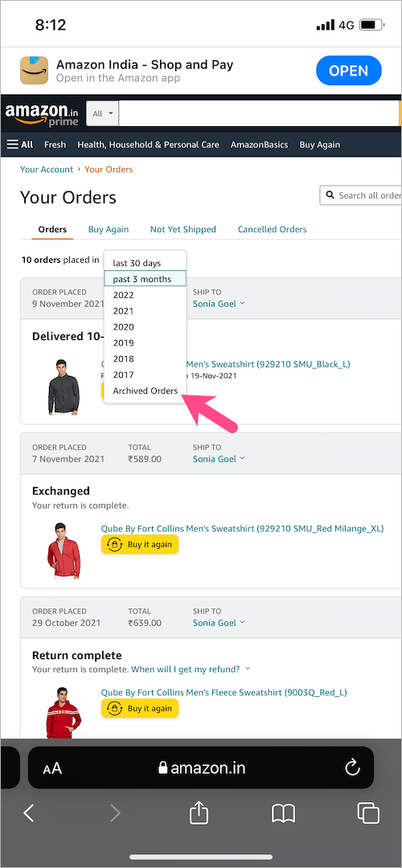The image size is (402, 868).
Task: Tap the Amazon app banner icon
Action: [35, 70]
